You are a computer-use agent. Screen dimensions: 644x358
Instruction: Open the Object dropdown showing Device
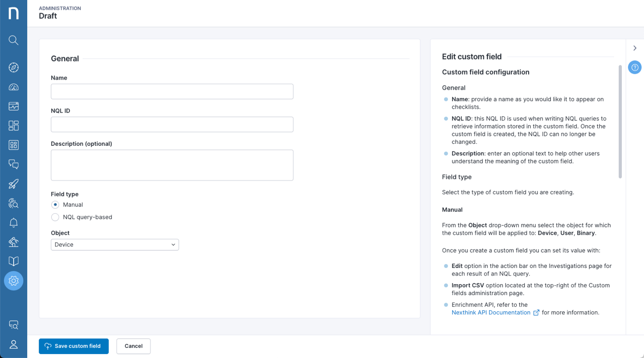pyautogui.click(x=115, y=244)
